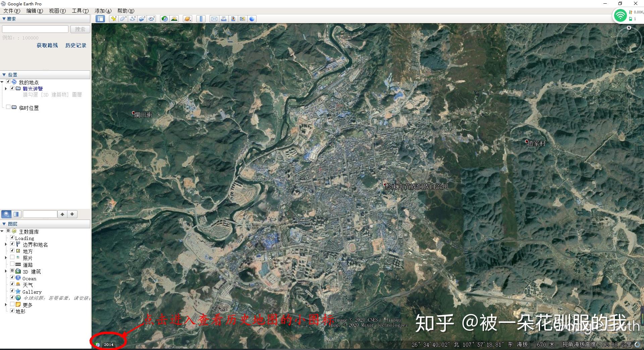Click the search text input field

35,29
